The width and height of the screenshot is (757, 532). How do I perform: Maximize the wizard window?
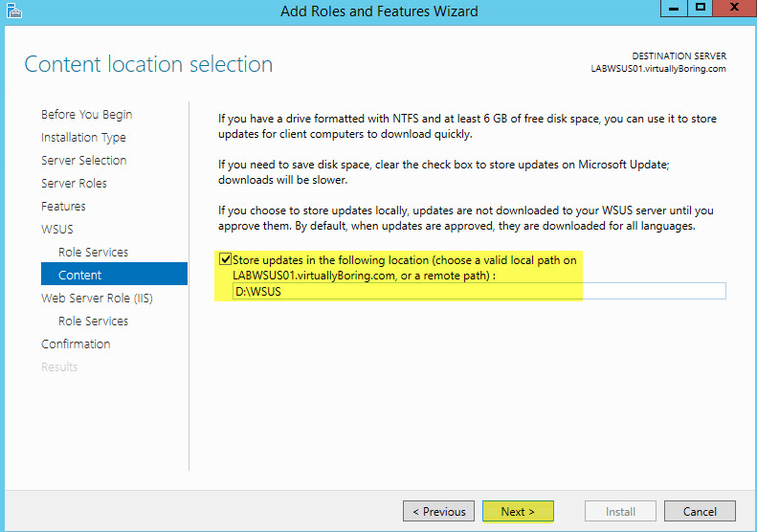pyautogui.click(x=700, y=9)
